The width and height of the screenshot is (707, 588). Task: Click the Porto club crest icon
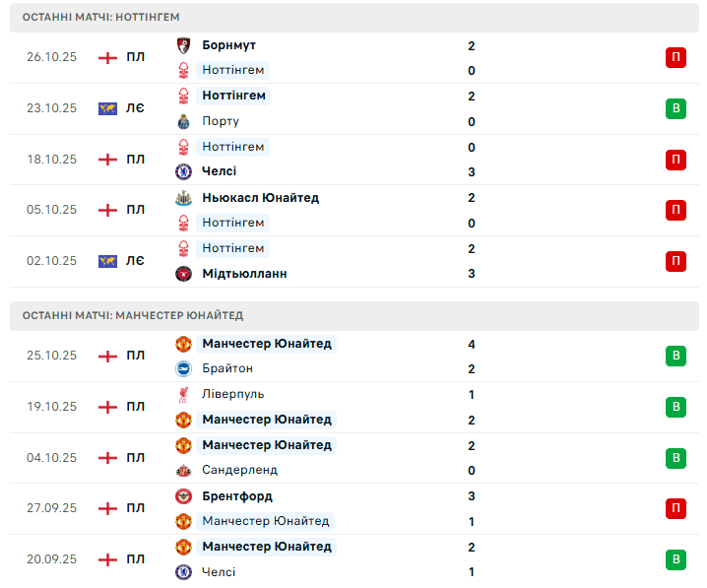click(183, 121)
